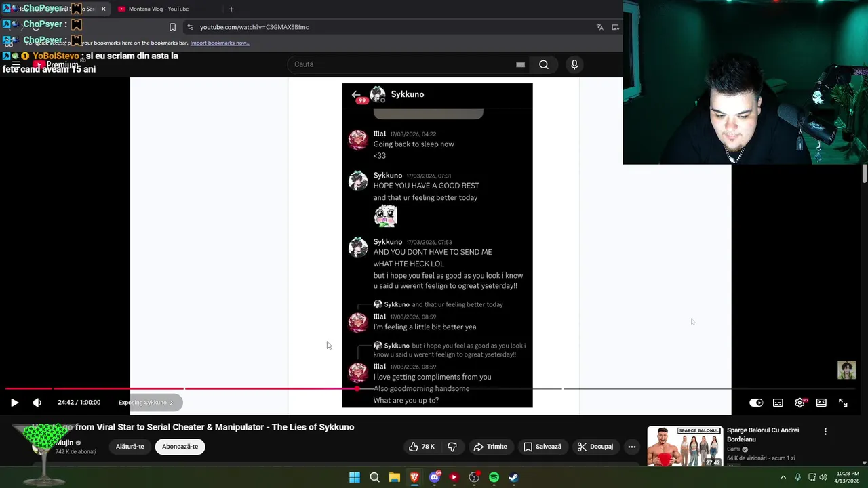Screen dimensions: 868x488
Task: Join the channel with Alătură-te
Action: click(130, 447)
